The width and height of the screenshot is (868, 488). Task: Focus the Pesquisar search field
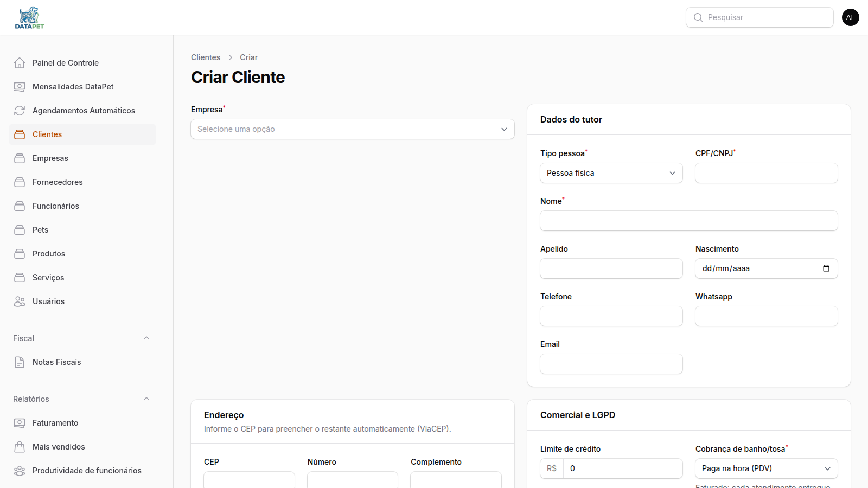click(x=759, y=17)
